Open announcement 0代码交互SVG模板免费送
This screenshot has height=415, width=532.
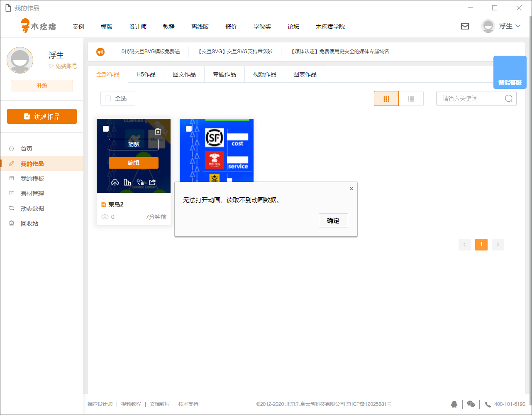pyautogui.click(x=151, y=52)
